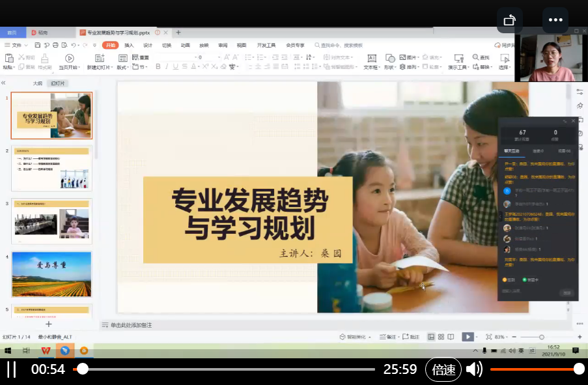Mute the video player volume speaker
Screen dimensions: 588x385
click(474, 369)
